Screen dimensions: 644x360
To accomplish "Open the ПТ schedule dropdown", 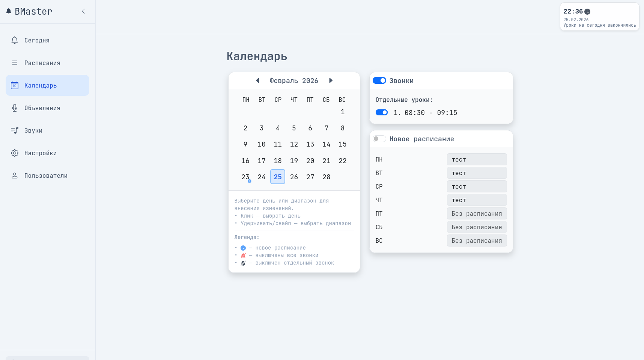I will [x=477, y=213].
